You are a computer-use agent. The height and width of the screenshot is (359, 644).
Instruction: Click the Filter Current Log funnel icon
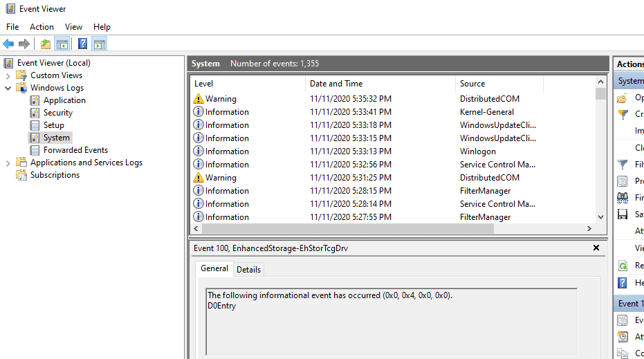coord(623,165)
